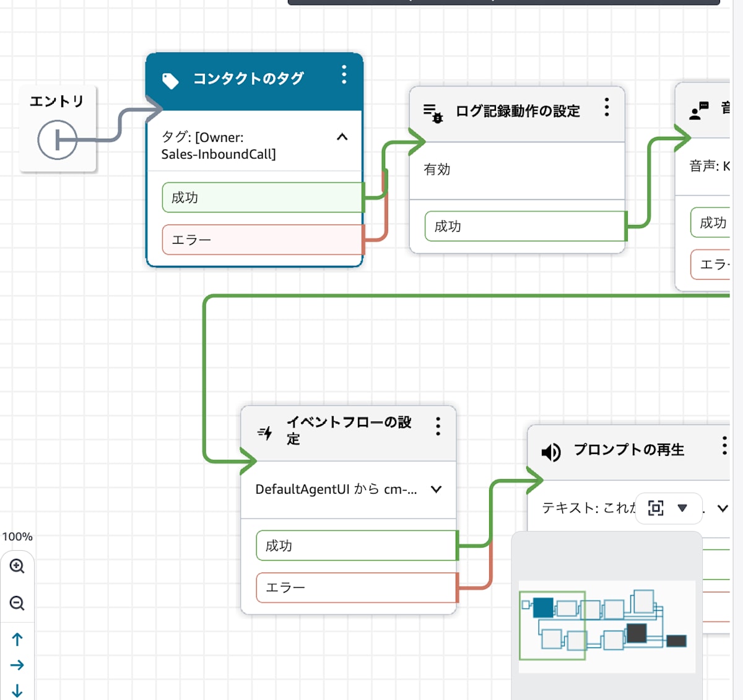Click the 100% zoom level label
Screen dimensions: 743x700
tap(17, 536)
